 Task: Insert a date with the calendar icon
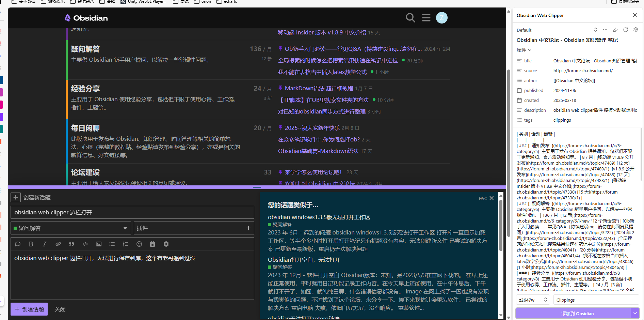pyautogui.click(x=152, y=244)
